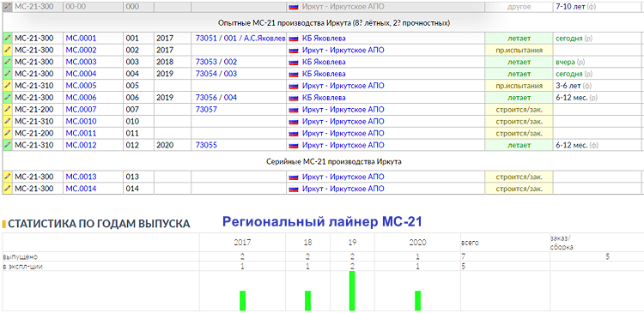Open Иркут - Иркутское АПО link in MC.0002 row

point(343,51)
